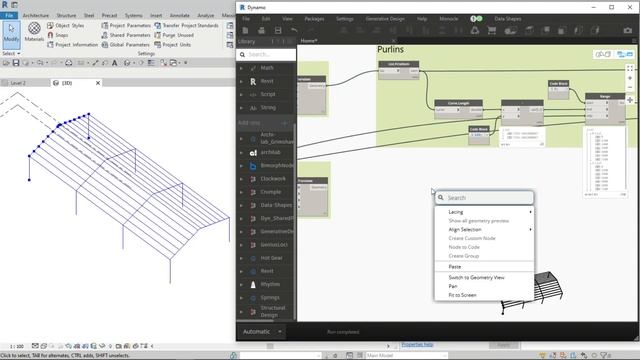Click Open folder icon in Revit quick access toolbar

click(x=6, y=62)
